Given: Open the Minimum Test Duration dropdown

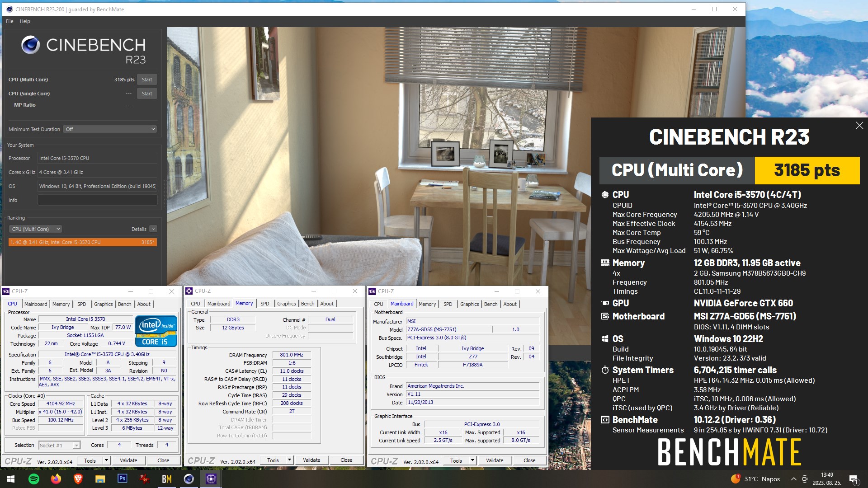Looking at the screenshot, I should click(110, 129).
